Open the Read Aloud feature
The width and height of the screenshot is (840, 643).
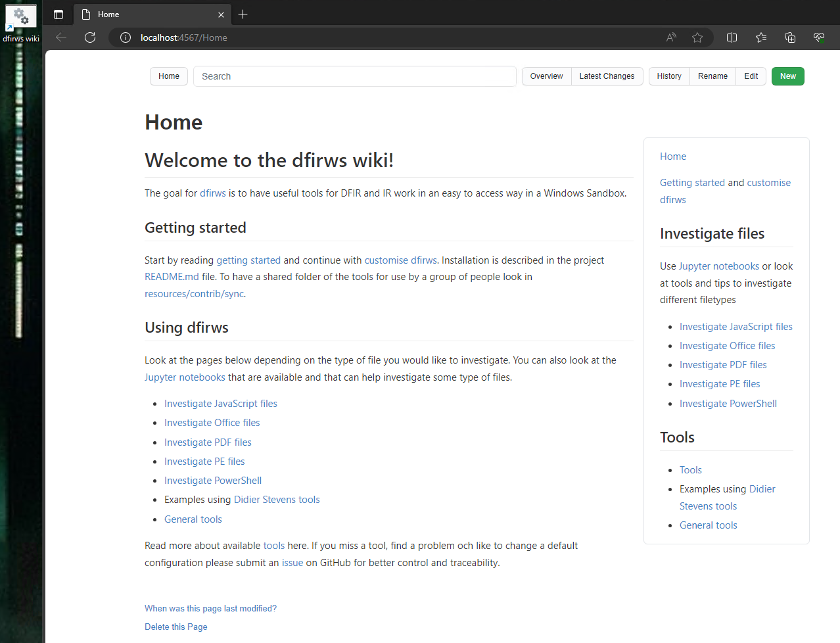pyautogui.click(x=671, y=37)
